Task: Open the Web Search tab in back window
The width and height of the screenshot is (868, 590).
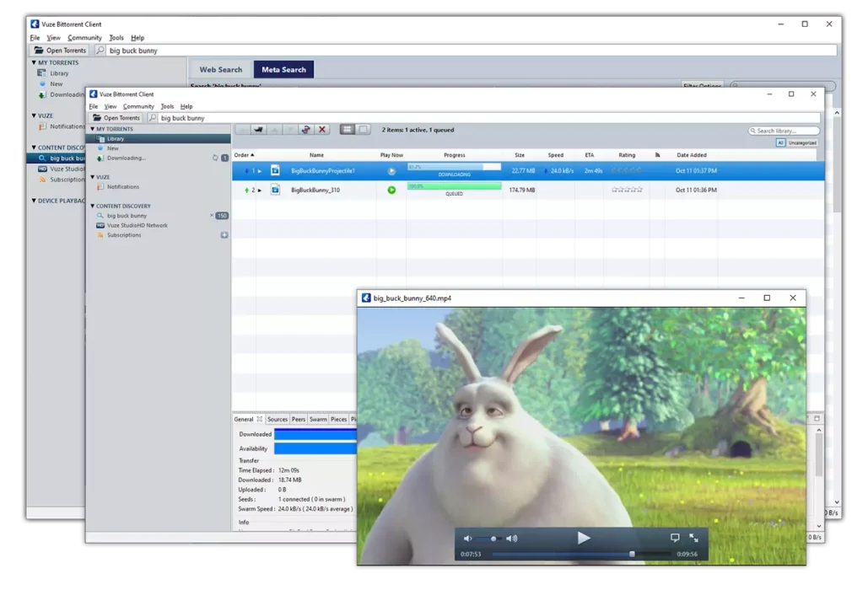Action: point(221,70)
